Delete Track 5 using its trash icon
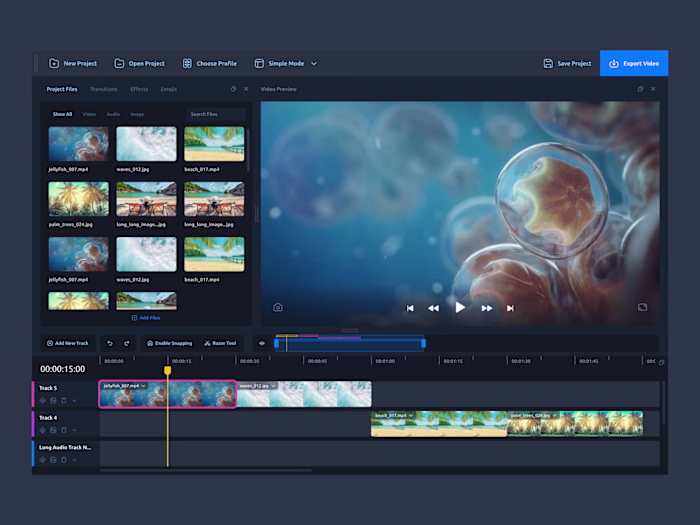 [64, 401]
